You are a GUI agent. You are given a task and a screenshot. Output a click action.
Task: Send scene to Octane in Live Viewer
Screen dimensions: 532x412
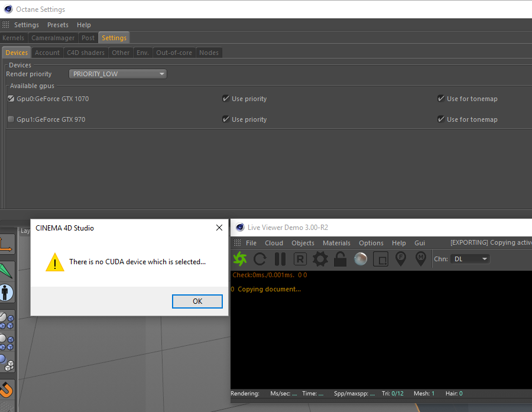tap(240, 259)
